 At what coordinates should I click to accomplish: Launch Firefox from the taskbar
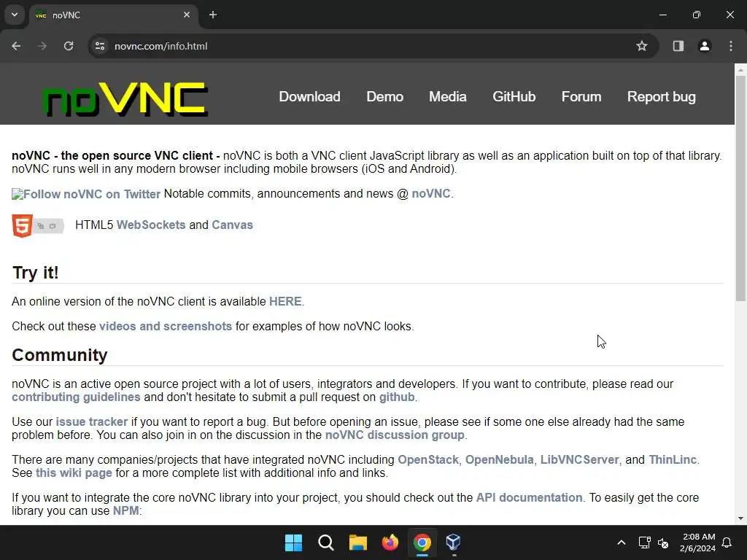tap(390, 542)
